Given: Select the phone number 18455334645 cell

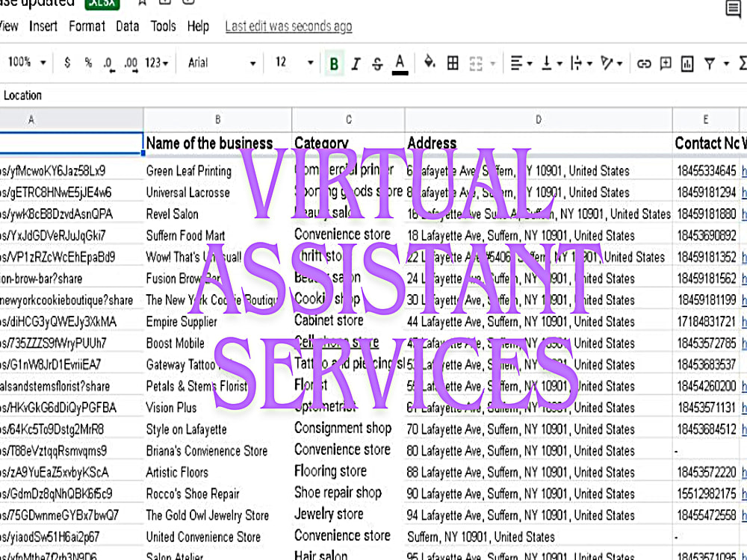Looking at the screenshot, I should (x=706, y=170).
